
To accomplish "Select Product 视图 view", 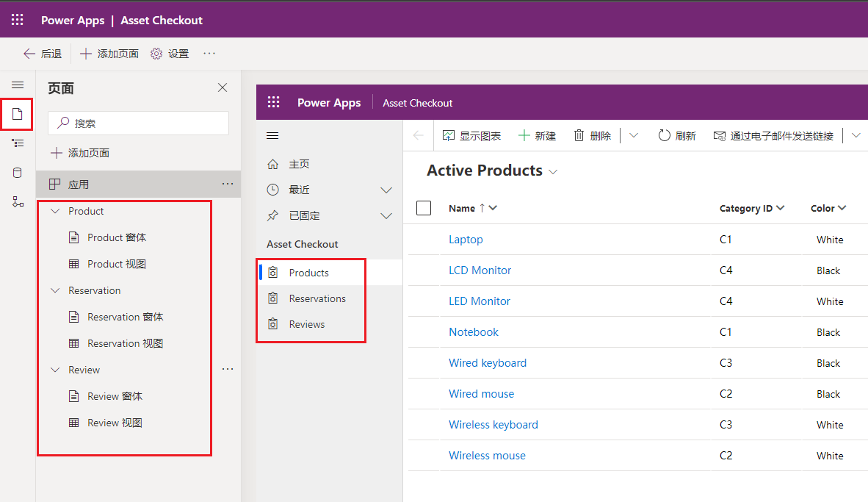I will tap(116, 265).
